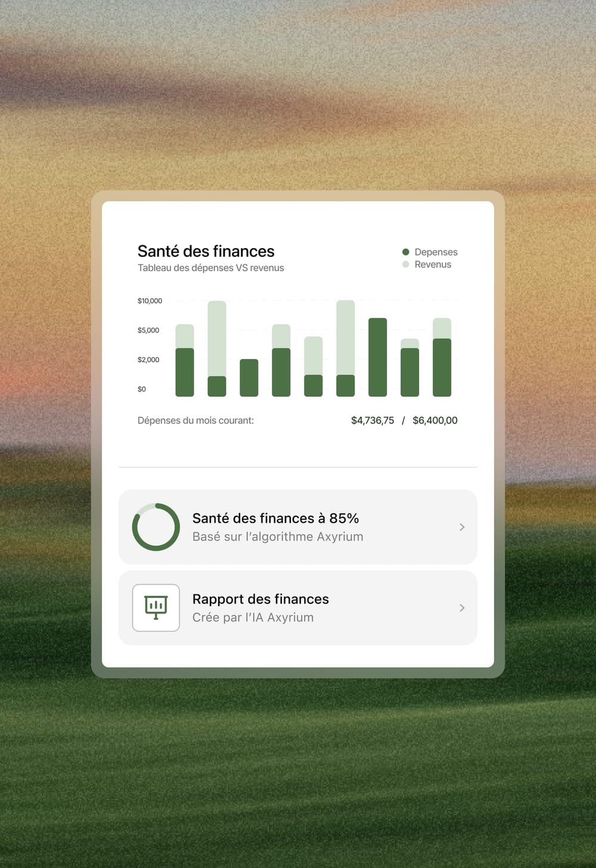Click the dark green Depenses legend dot

pos(406,252)
